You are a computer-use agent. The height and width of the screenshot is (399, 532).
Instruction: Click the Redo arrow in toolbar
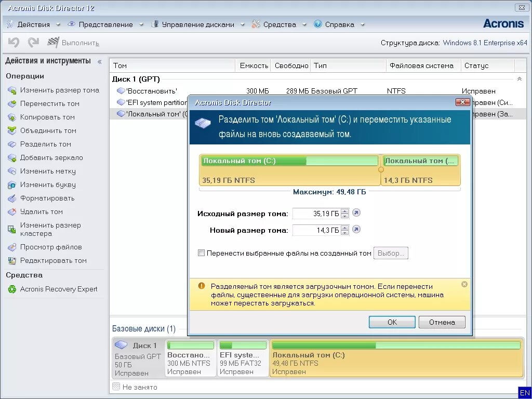33,43
